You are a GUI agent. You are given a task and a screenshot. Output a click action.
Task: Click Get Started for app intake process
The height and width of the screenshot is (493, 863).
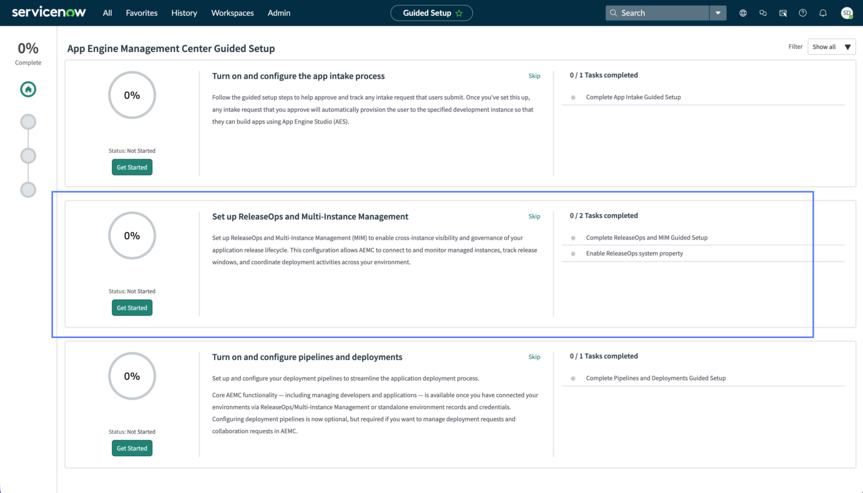pyautogui.click(x=132, y=167)
